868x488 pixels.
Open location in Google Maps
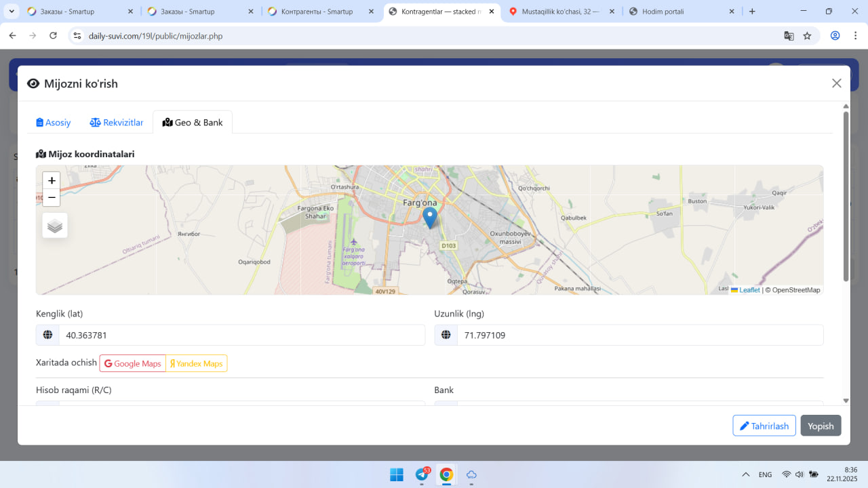133,363
